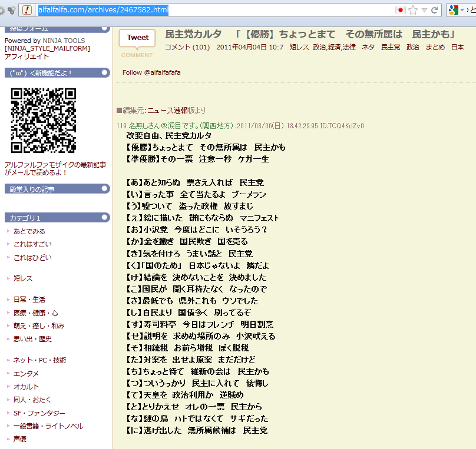Open the アフィリエイト link in sidebar

click(27, 56)
